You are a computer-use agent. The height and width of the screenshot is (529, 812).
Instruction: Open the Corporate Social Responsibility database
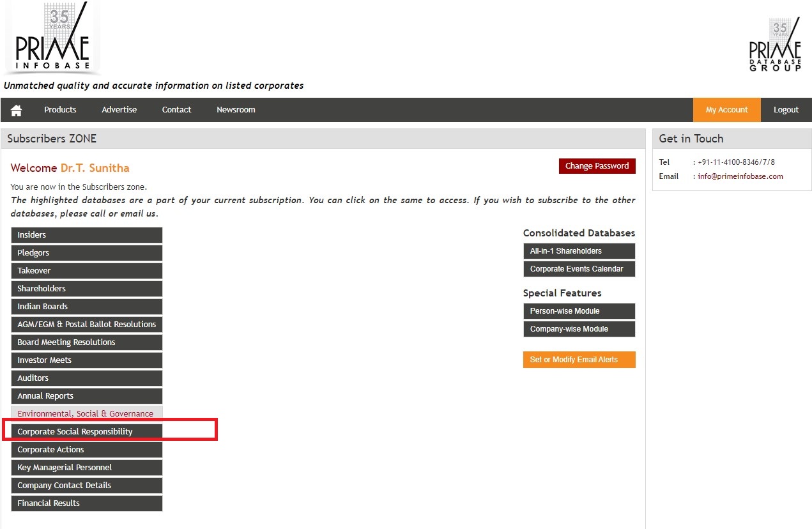86,432
